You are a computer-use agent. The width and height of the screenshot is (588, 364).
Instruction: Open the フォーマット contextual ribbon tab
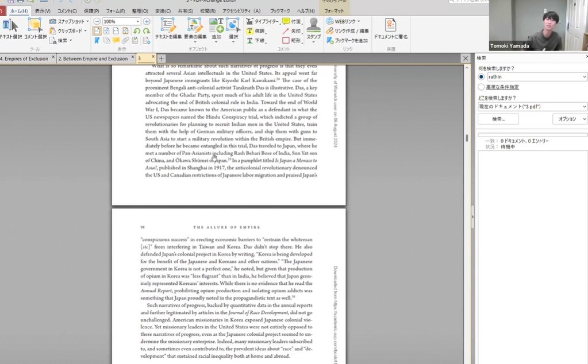334,11
